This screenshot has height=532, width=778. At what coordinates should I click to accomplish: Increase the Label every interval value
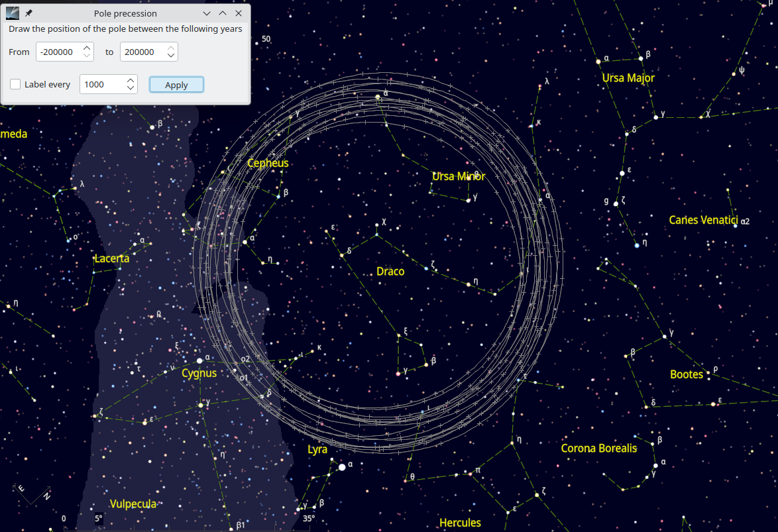click(131, 80)
